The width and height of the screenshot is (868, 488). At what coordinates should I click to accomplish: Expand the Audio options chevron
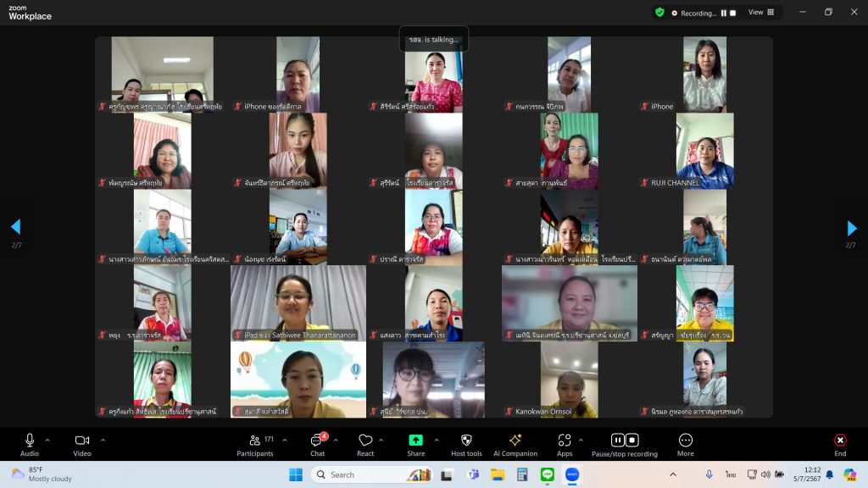tap(47, 440)
